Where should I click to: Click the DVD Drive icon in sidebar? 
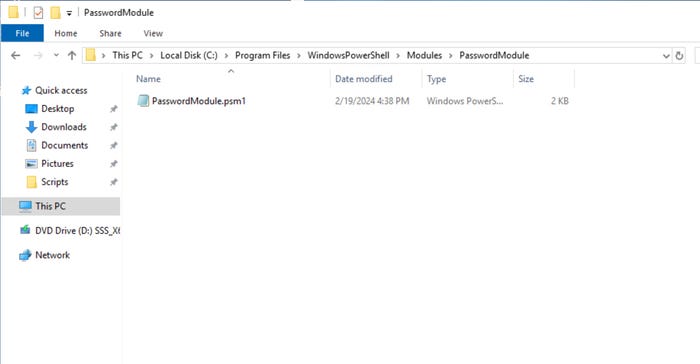click(25, 230)
